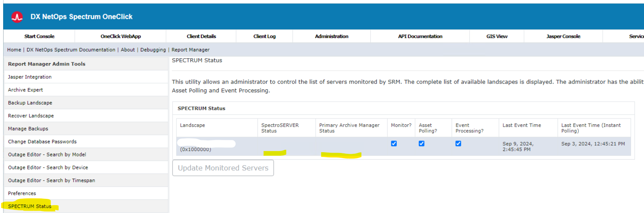Open the Client Details tab
This screenshot has width=644, height=213.
[x=201, y=36]
